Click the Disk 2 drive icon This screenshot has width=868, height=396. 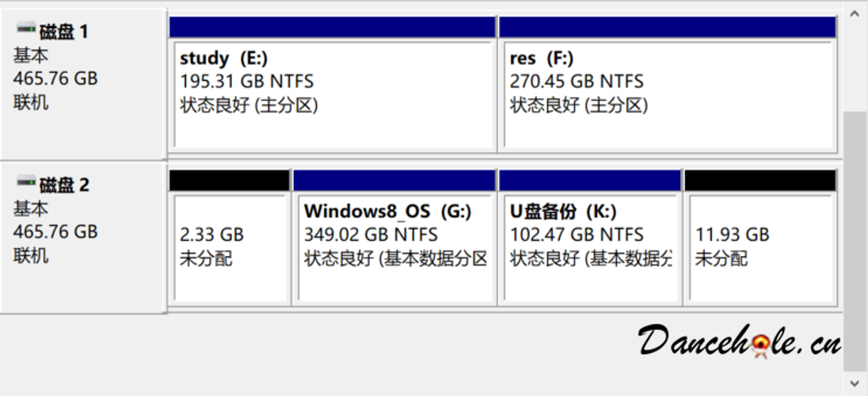click(x=26, y=184)
